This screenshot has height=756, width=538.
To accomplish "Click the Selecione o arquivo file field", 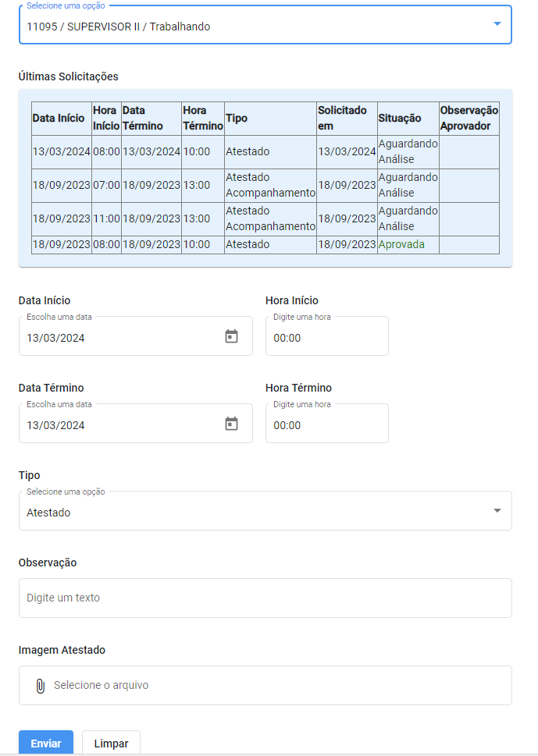I will point(265,686).
